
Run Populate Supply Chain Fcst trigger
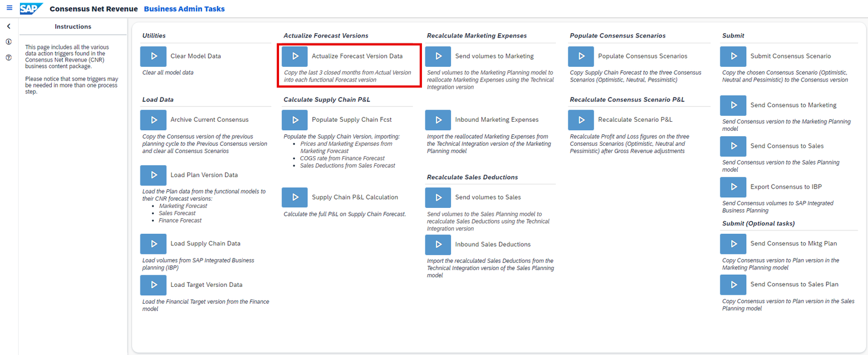295,120
